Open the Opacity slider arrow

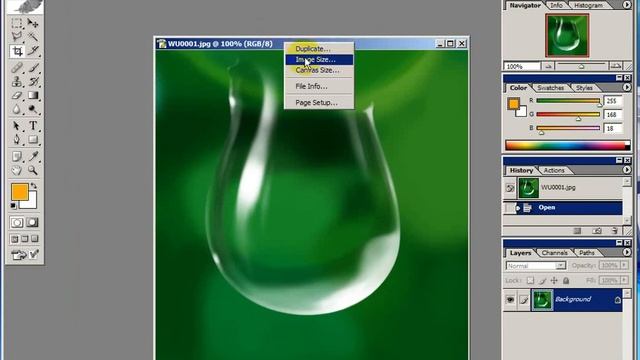tap(624, 266)
